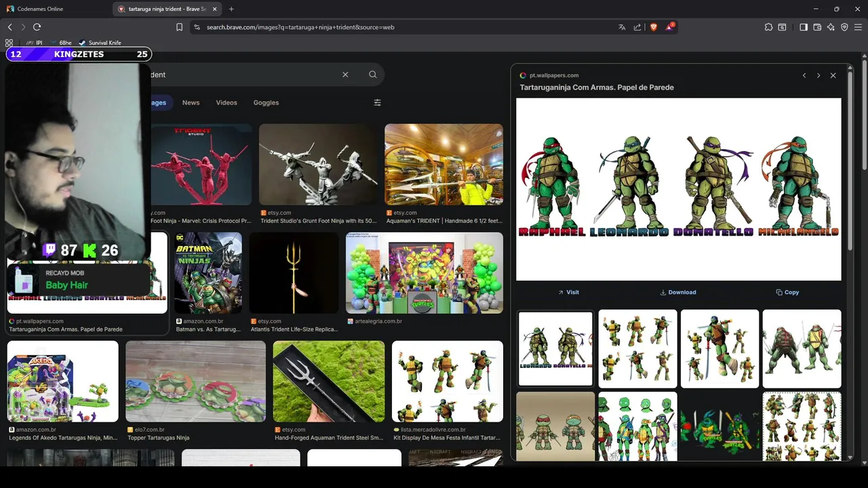
Task: Translate this page using the translate icon
Action: pyautogui.click(x=622, y=27)
